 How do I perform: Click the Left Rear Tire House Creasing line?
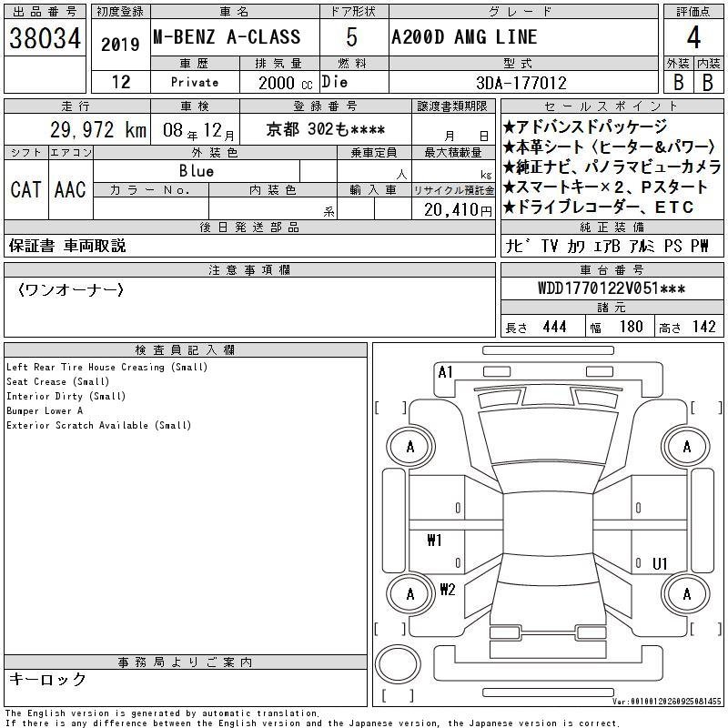106,367
